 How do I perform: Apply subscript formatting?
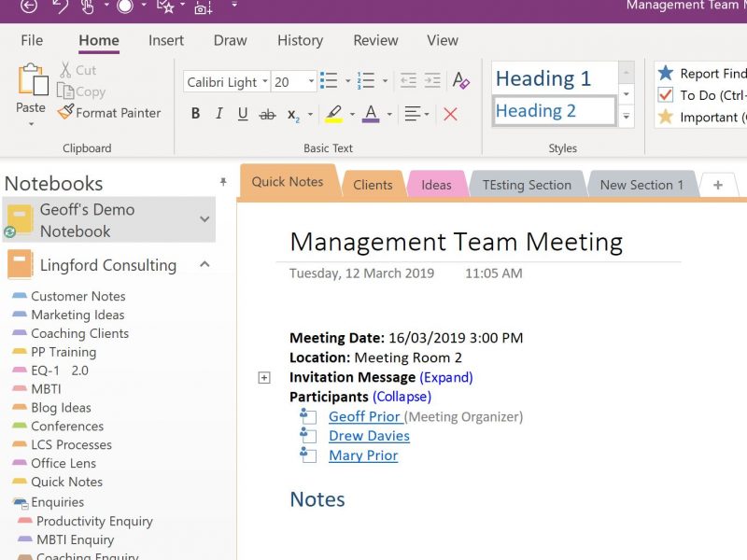pos(293,115)
